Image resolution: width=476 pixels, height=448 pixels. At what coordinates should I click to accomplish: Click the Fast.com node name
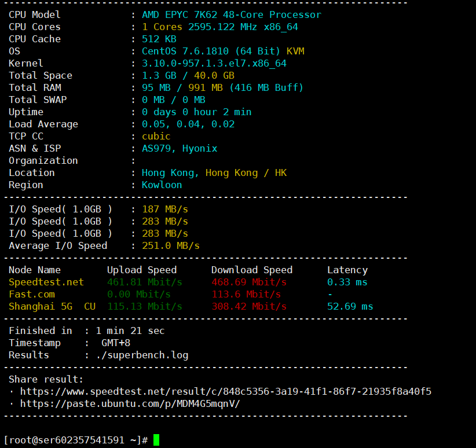[31, 295]
